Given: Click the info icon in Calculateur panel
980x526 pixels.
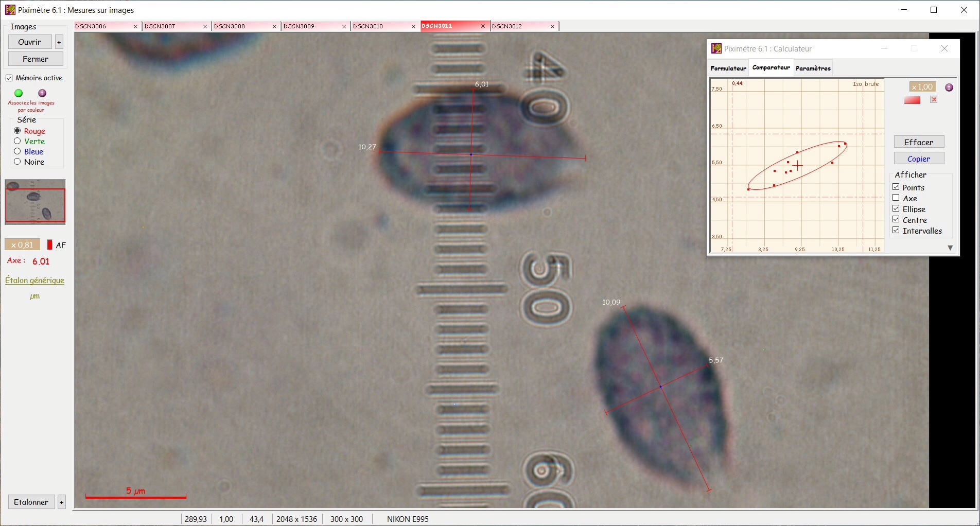Looking at the screenshot, I should click(x=949, y=87).
